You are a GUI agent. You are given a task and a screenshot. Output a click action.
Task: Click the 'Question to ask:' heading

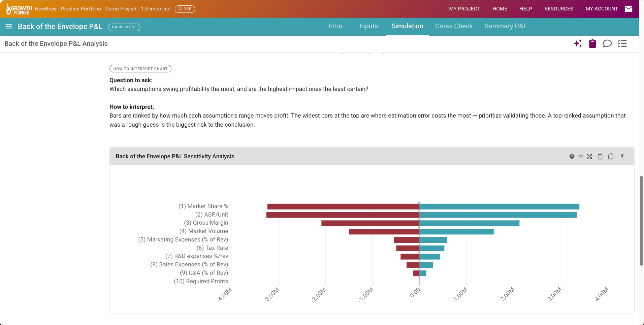click(131, 80)
